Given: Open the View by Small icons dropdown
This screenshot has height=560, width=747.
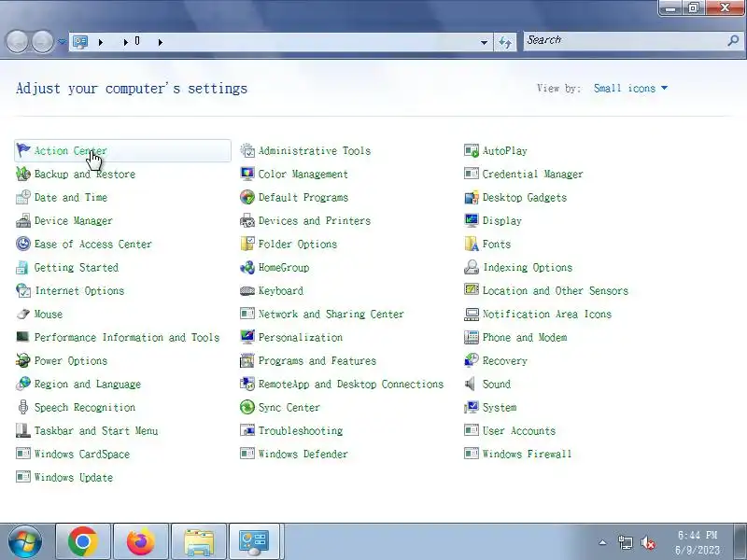Looking at the screenshot, I should click(x=630, y=88).
